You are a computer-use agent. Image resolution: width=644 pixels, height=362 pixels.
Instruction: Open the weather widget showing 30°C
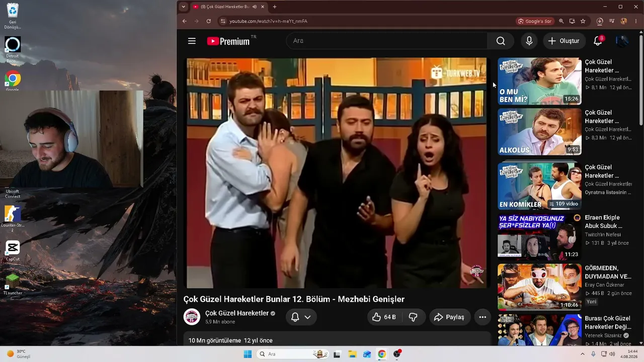(18, 354)
